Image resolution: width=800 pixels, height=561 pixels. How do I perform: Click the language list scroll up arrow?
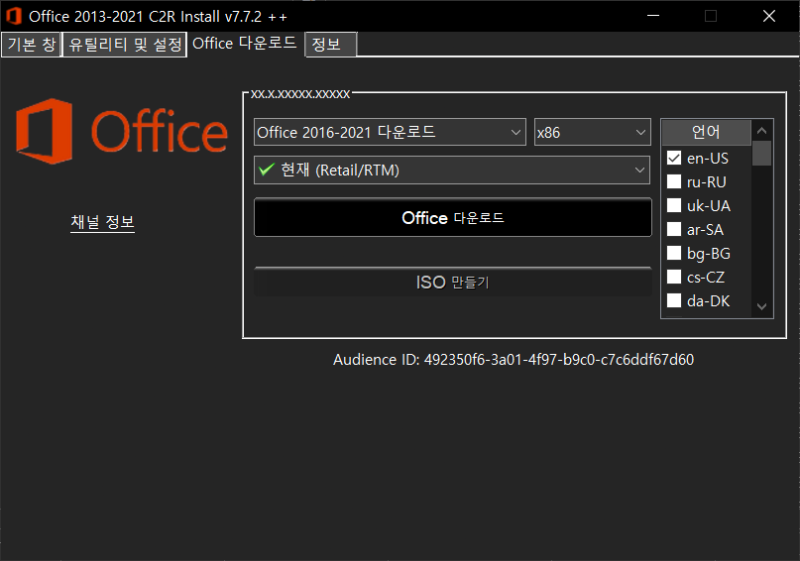(762, 131)
